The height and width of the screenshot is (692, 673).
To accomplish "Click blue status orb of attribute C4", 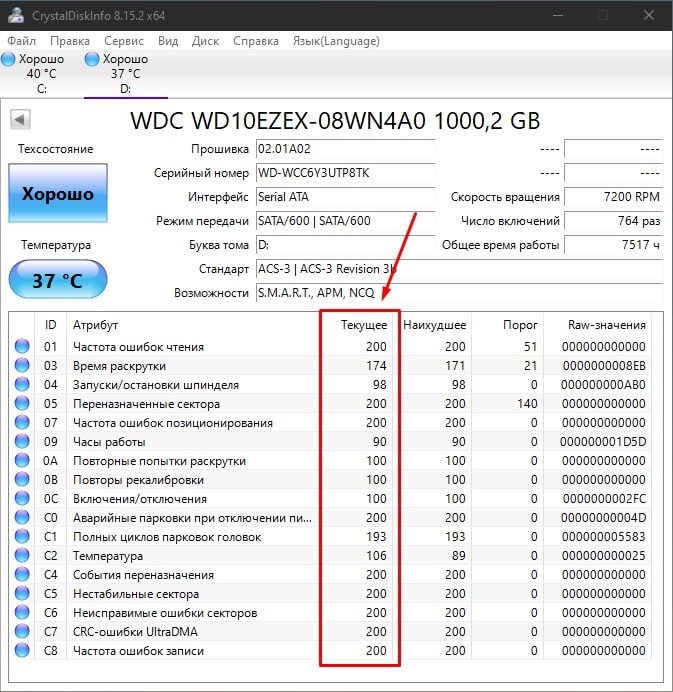I will [x=22, y=574].
